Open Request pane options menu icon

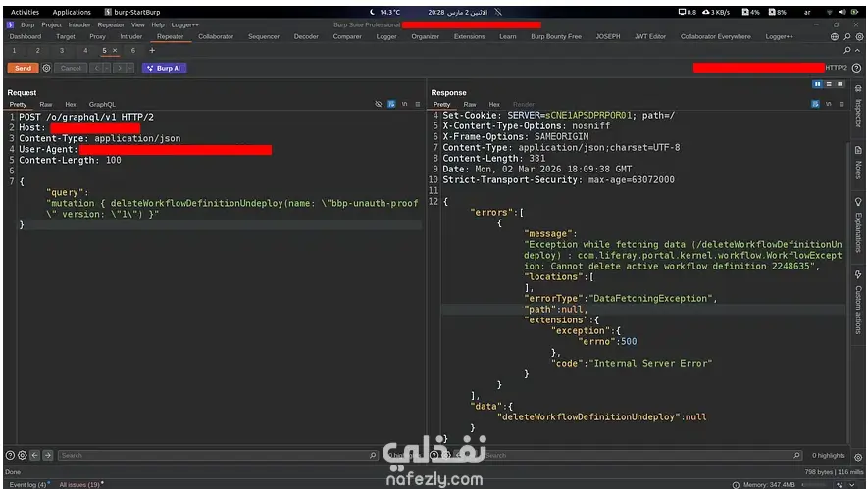click(x=418, y=104)
